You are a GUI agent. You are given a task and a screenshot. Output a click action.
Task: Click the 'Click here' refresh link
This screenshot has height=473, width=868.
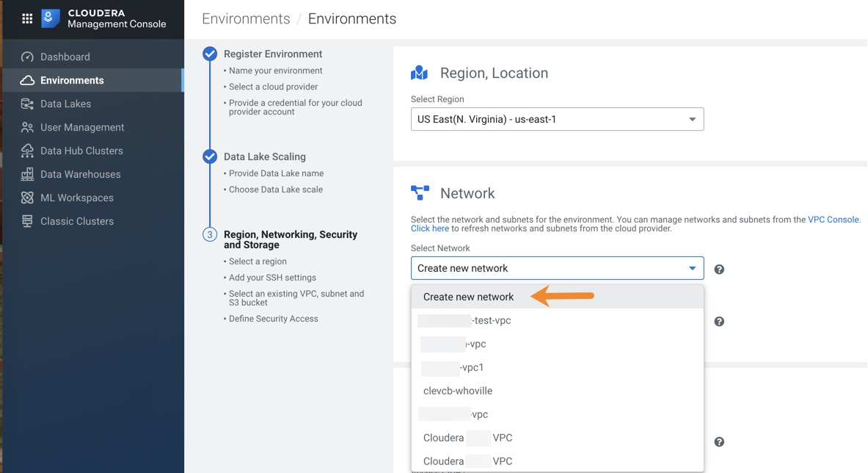[429, 228]
